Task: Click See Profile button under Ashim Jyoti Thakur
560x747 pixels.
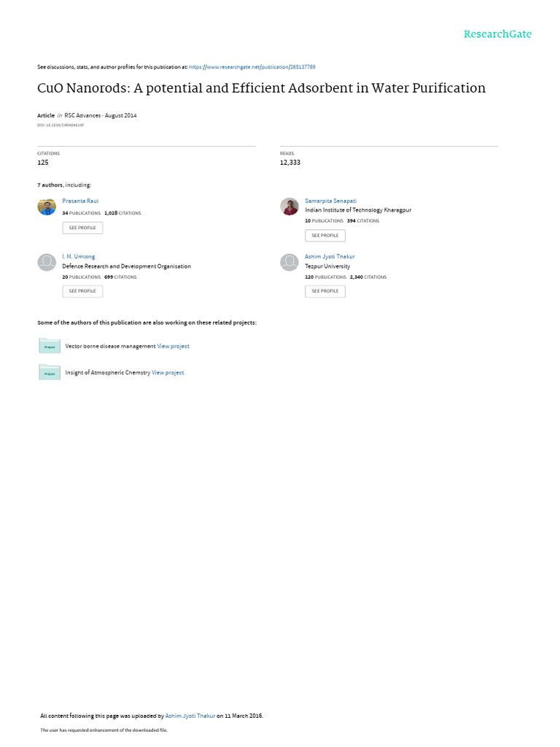Action: pos(325,291)
